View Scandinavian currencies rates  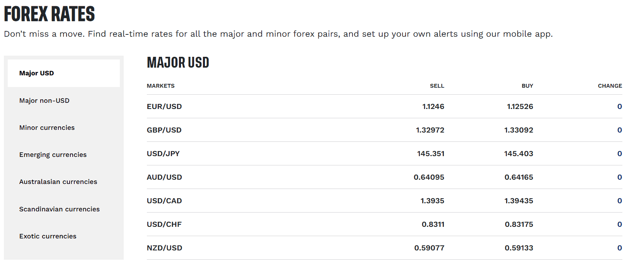[60, 209]
